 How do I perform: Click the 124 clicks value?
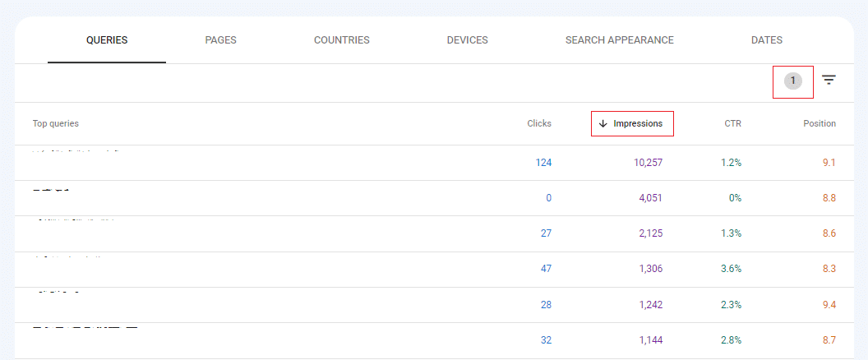coord(543,163)
